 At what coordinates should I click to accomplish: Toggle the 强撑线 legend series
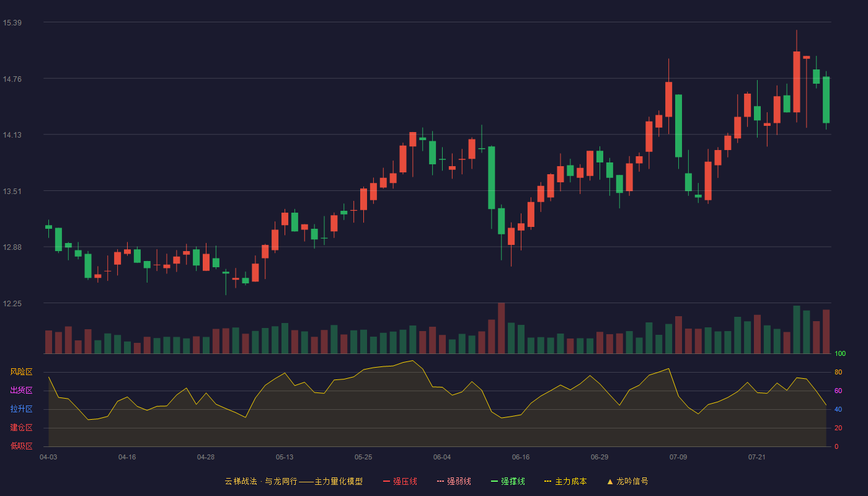[x=508, y=481]
